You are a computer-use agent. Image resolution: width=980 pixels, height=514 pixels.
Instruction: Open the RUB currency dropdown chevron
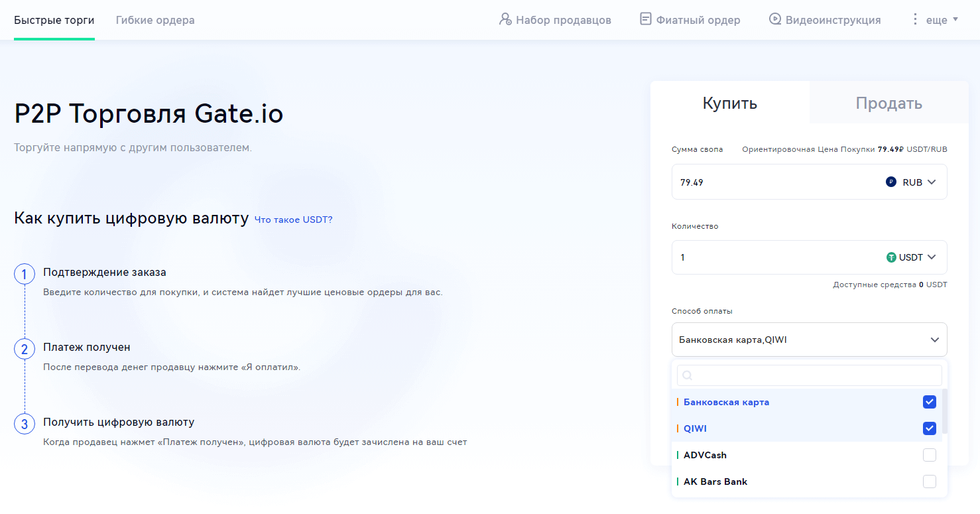click(x=932, y=182)
